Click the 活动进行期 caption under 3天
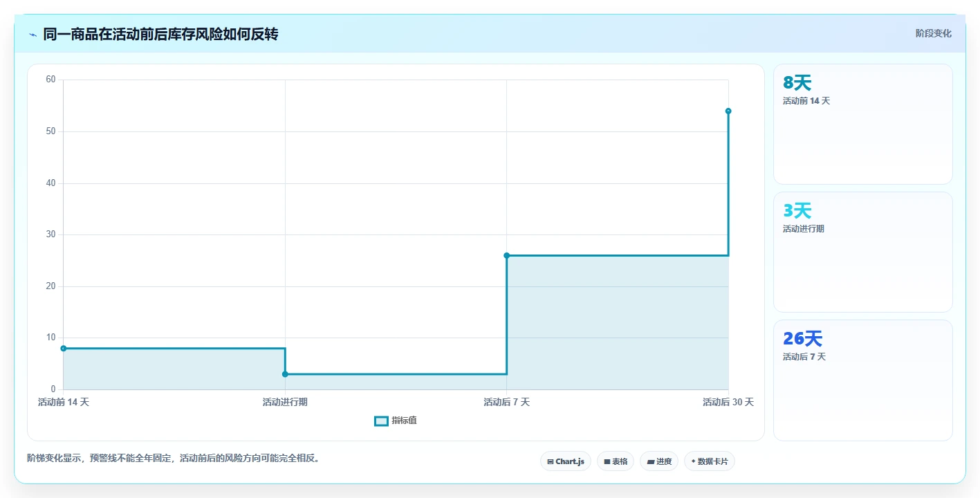The image size is (980, 498). pyautogui.click(x=804, y=229)
